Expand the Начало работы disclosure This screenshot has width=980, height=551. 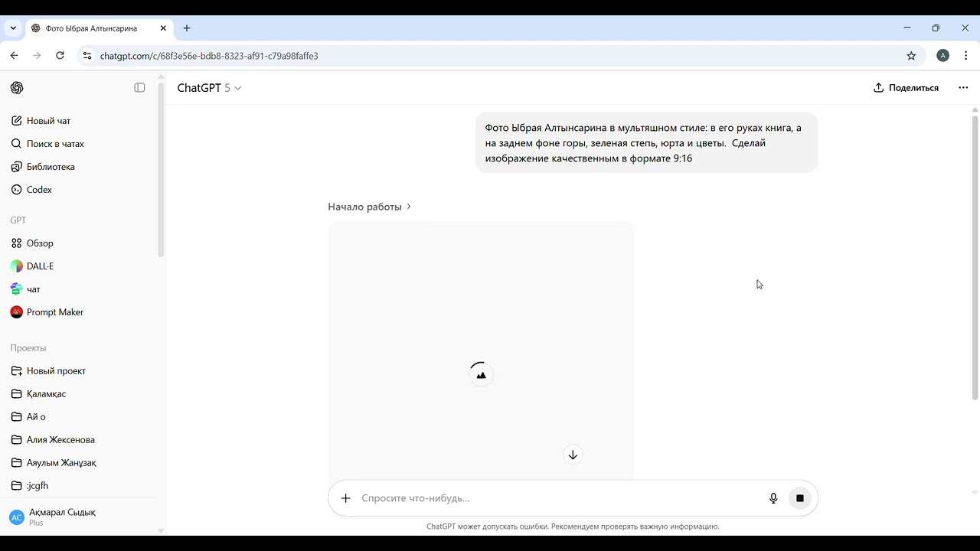[370, 207]
